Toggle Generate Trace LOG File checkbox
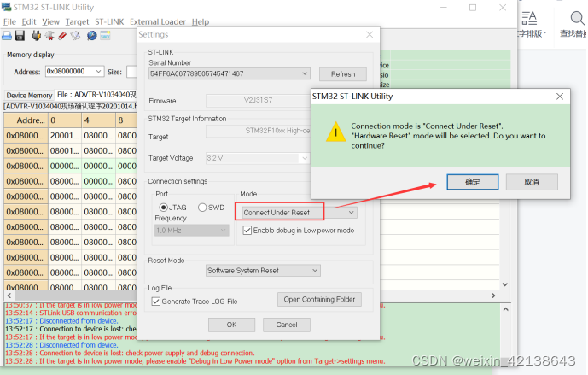The image size is (588, 375). pyautogui.click(x=156, y=301)
